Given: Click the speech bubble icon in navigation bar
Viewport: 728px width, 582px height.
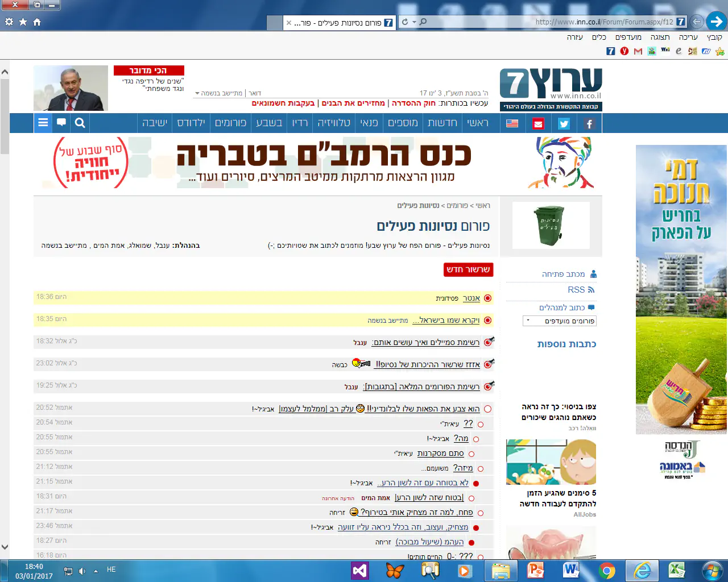Looking at the screenshot, I should click(x=61, y=123).
